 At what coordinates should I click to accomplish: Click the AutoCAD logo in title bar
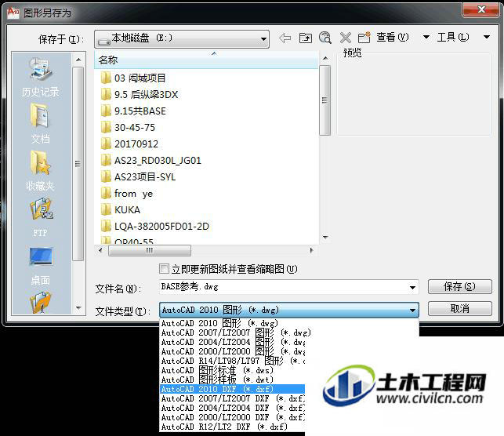point(13,13)
